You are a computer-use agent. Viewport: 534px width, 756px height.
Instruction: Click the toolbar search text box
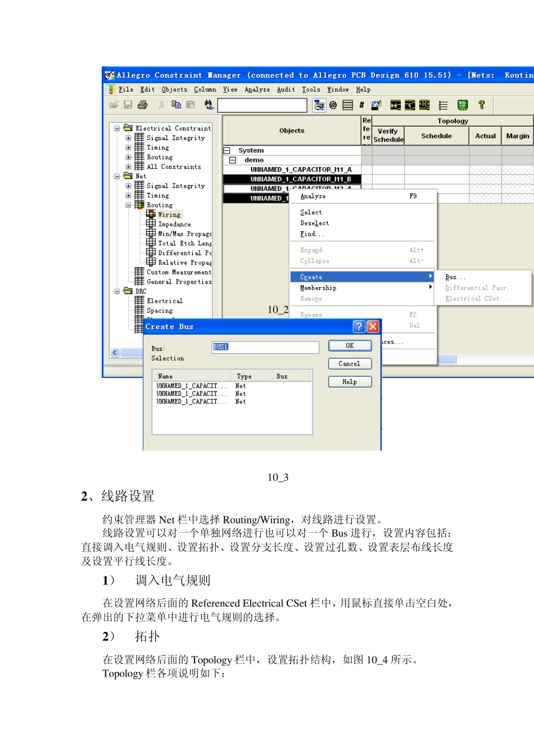(263, 105)
